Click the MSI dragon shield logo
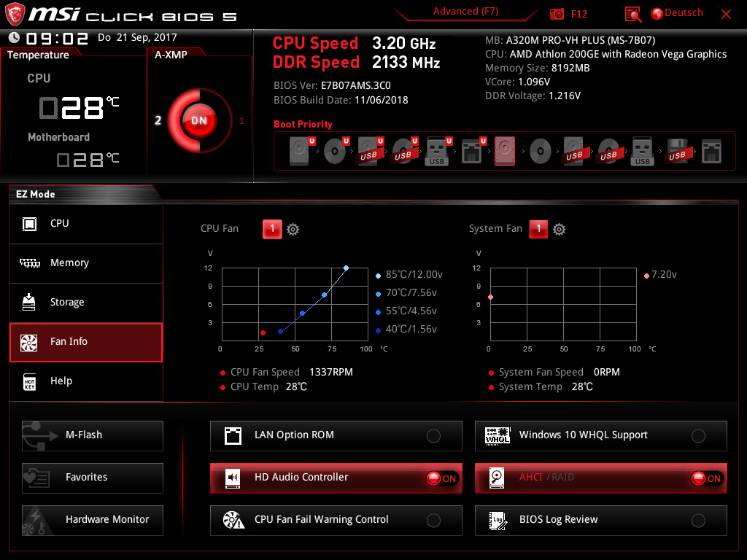Image resolution: width=747 pixels, height=560 pixels. coord(14,14)
